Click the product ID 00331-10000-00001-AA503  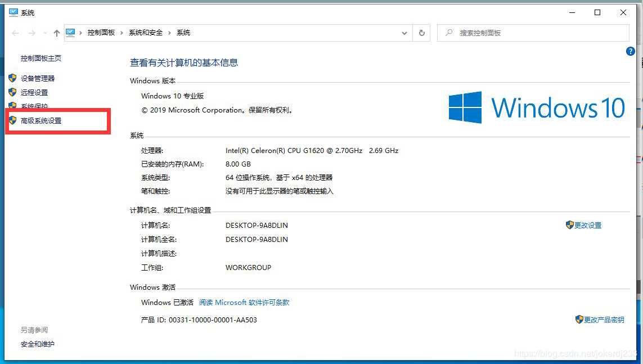[213, 320]
